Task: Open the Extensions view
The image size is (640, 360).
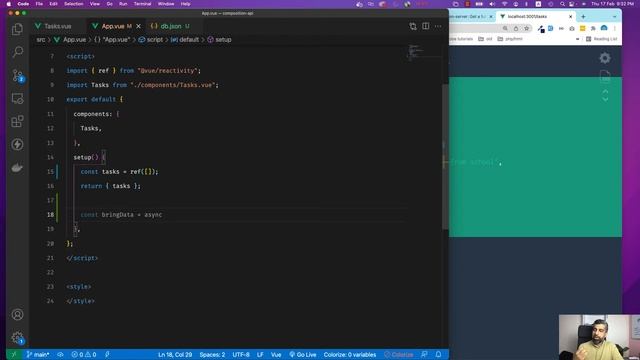Action: (x=17, y=121)
